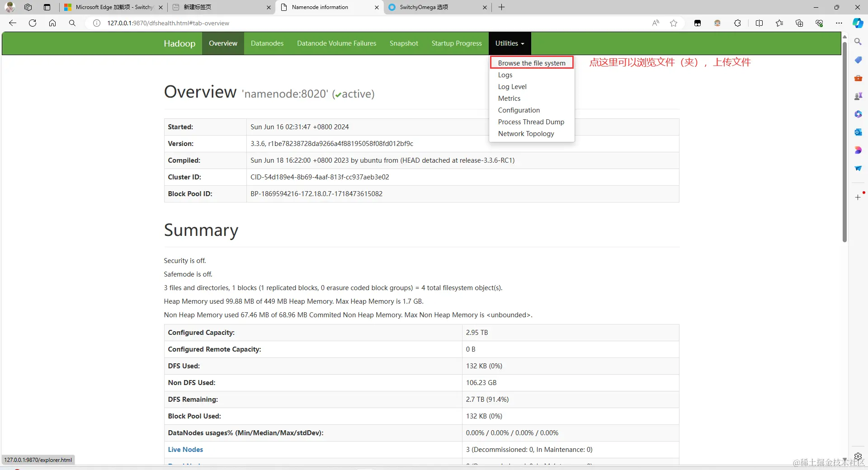Launch Copilot from the toolbar
Viewport: 868px width, 470px height.
pos(858,23)
